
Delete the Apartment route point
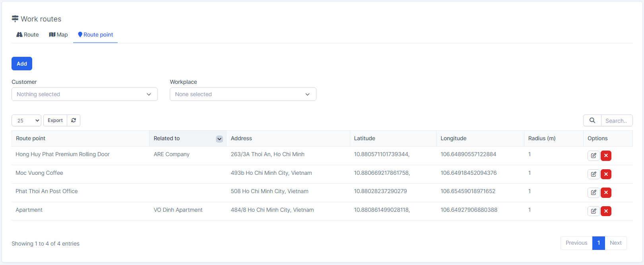(x=606, y=211)
